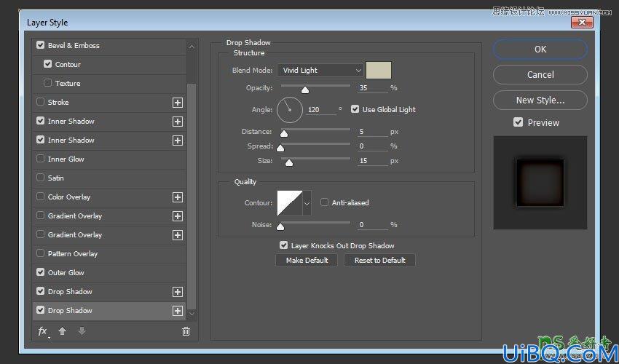Screen dimensions: 619x364
Task: Uncheck the Contour effect checkbox
Action: click(48, 64)
